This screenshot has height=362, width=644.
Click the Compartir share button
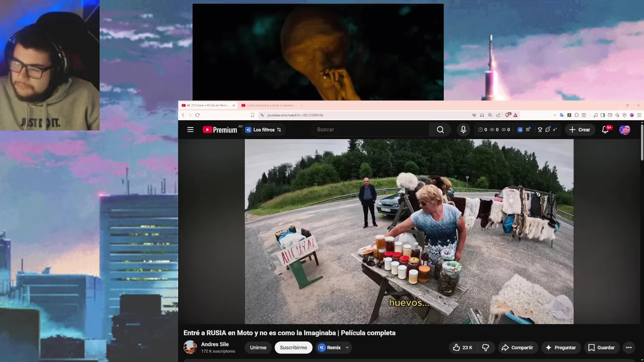tap(517, 347)
